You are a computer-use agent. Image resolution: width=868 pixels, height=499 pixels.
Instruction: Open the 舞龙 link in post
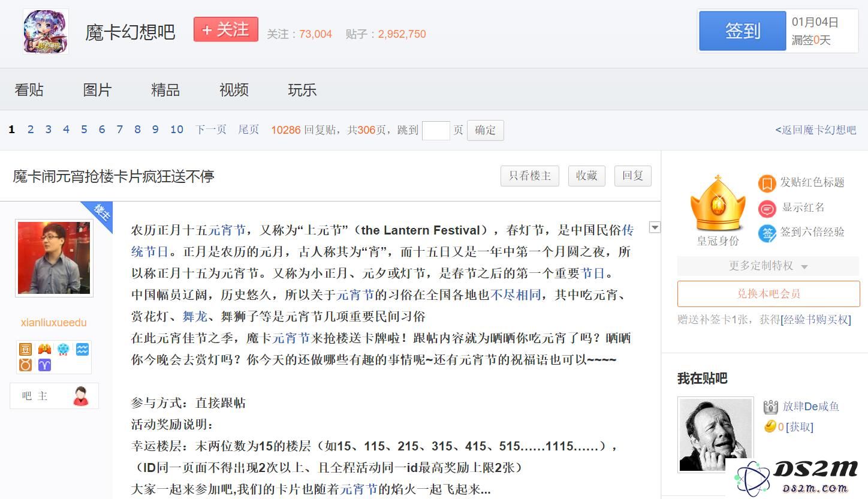tap(195, 317)
